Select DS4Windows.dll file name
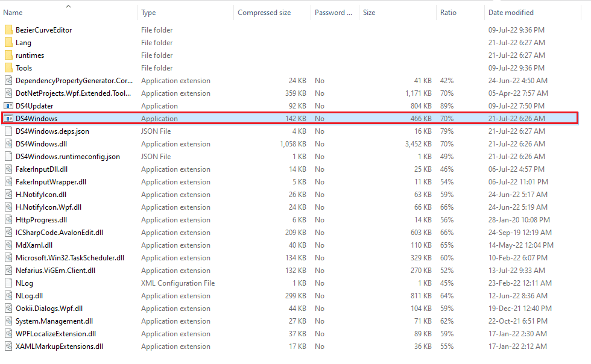 [42, 144]
